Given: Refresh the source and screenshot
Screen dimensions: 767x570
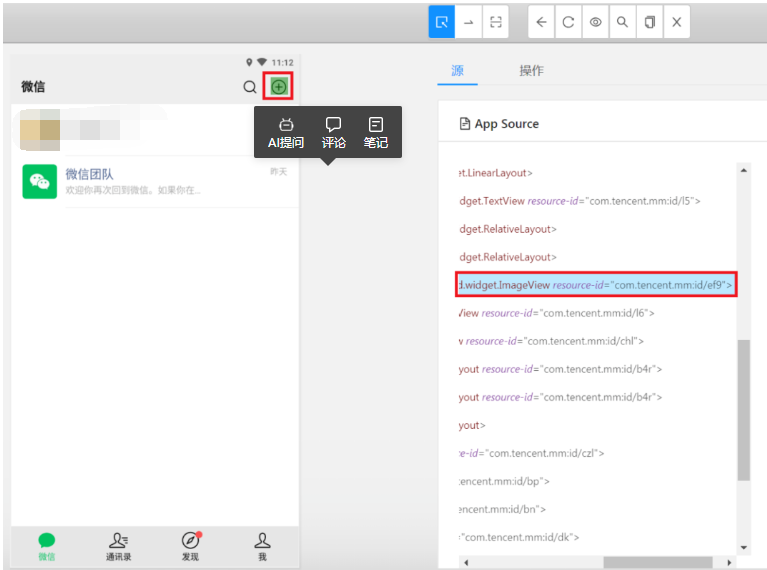Looking at the screenshot, I should [568, 22].
